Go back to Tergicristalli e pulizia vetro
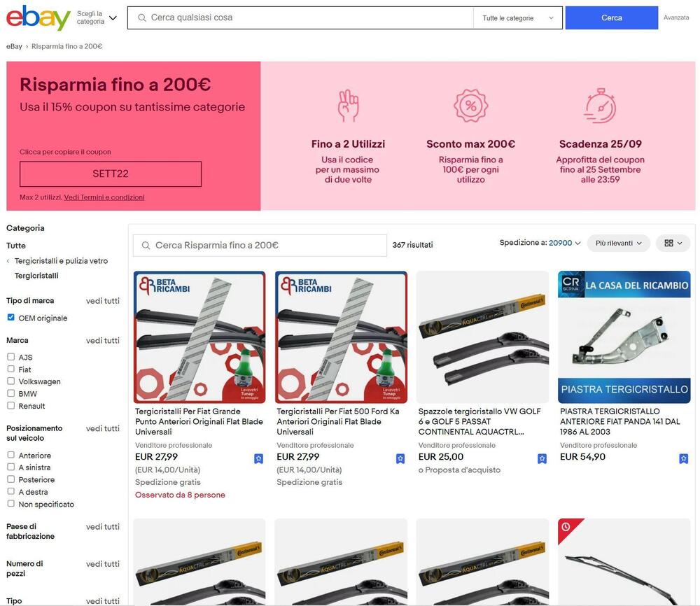The height and width of the screenshot is (606, 700). (61, 261)
